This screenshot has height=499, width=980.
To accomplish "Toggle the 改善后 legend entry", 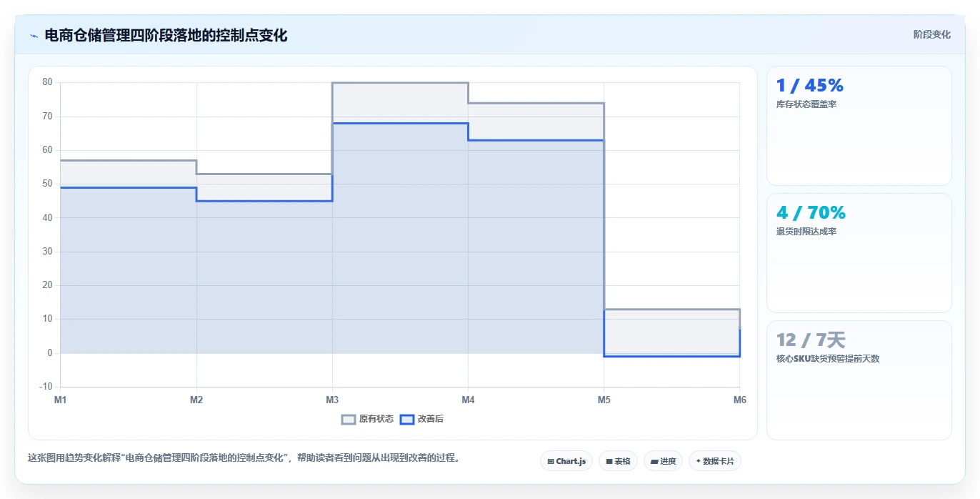I will (x=421, y=419).
